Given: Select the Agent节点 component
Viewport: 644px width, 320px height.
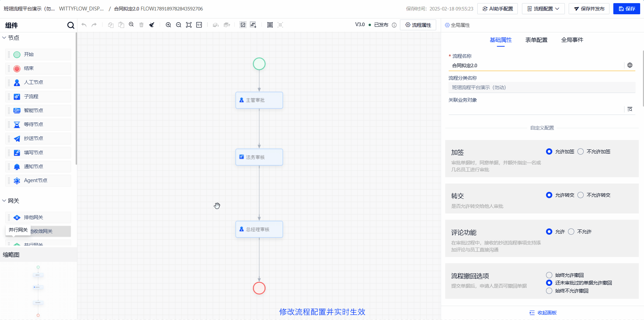Looking at the screenshot, I should coord(38,181).
